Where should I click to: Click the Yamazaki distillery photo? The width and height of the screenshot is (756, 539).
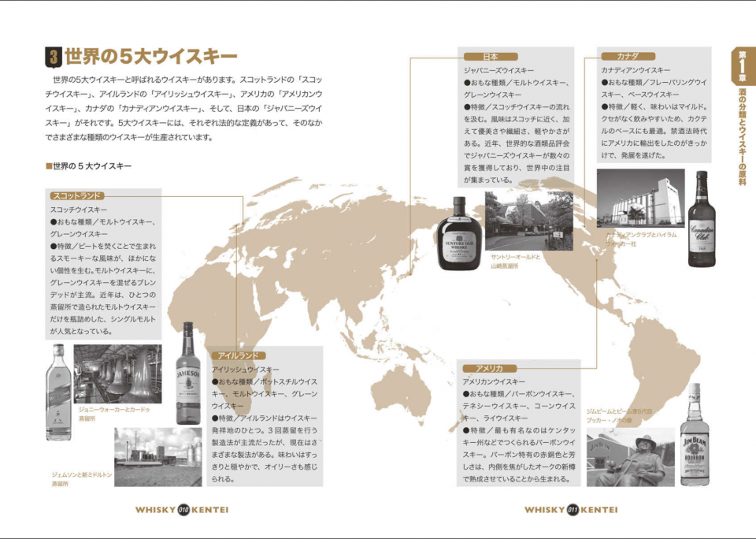529,221
